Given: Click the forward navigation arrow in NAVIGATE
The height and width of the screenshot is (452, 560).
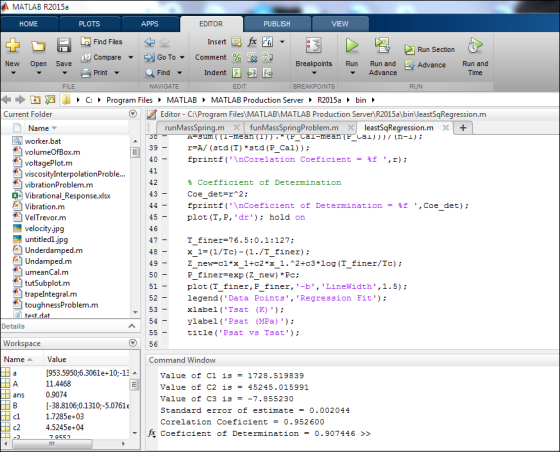Looking at the screenshot, I should point(164,42).
